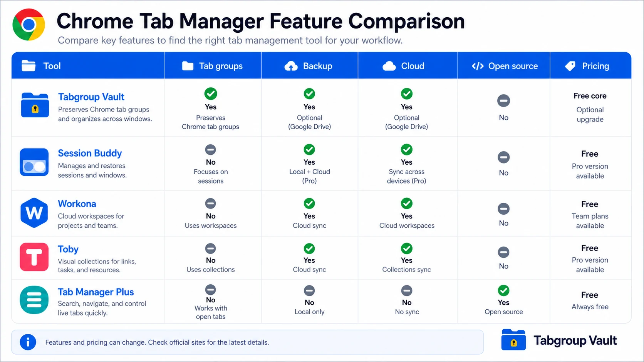Click the Tab Manager Plus teal icon

point(34,300)
